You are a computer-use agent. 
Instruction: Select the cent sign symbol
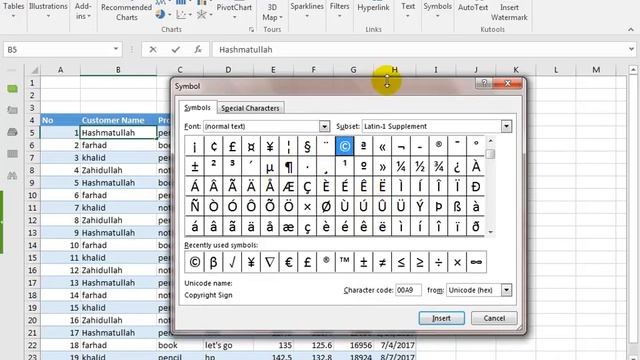pos(213,146)
